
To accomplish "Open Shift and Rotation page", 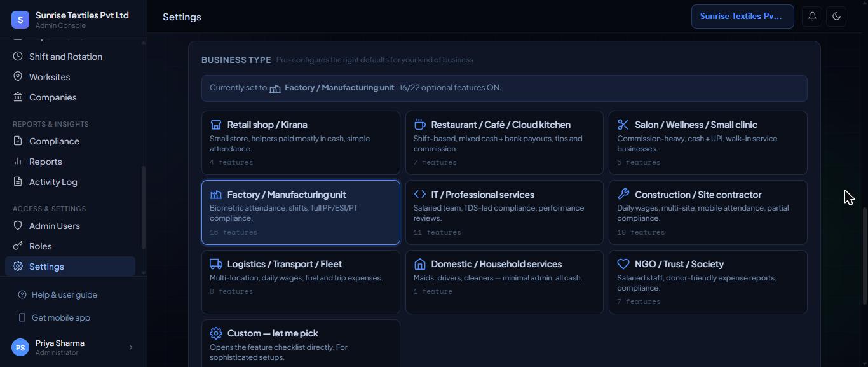I will 70,57.
